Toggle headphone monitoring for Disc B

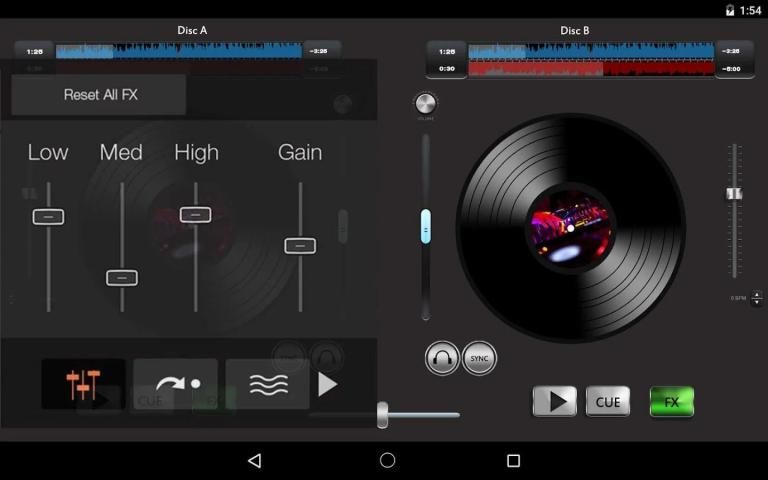(x=442, y=358)
